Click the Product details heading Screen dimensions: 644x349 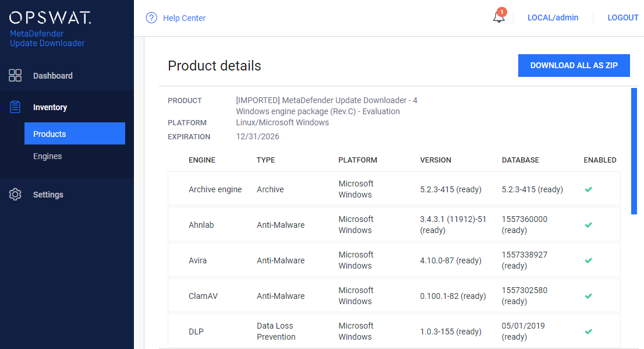point(214,66)
